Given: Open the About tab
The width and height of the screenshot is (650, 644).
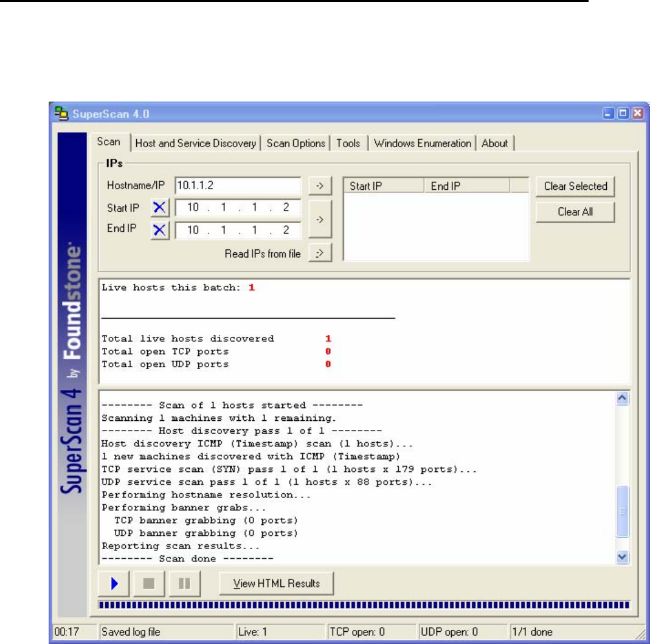Looking at the screenshot, I should (x=494, y=144).
